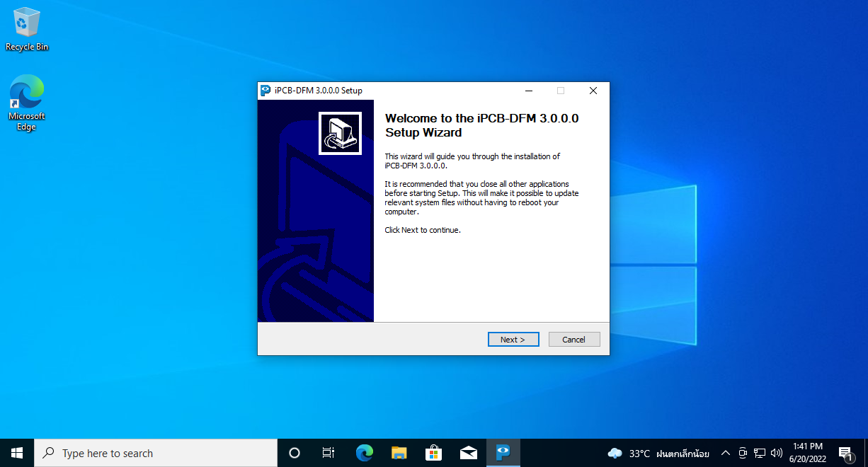Click the "Click Next to continue." text
The image size is (868, 467).
[423, 230]
